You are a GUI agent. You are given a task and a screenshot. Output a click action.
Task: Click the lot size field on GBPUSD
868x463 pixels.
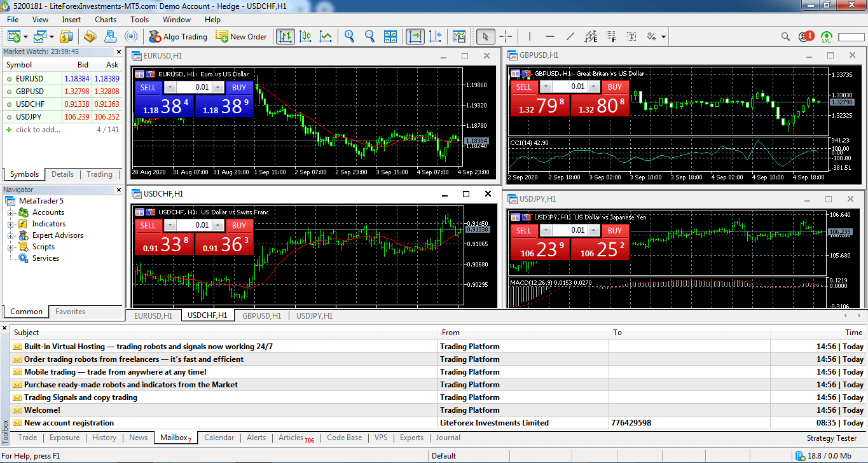pos(570,86)
